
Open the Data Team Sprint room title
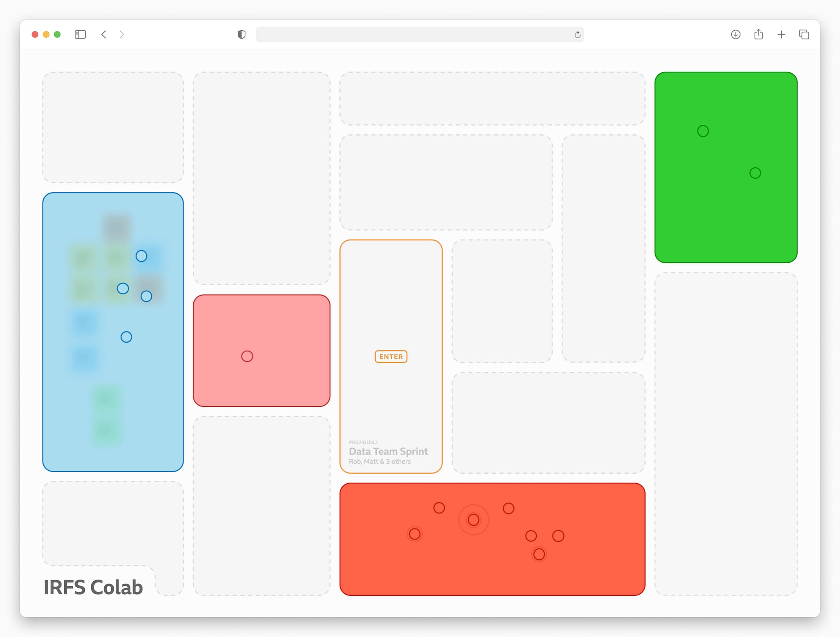[x=388, y=451]
